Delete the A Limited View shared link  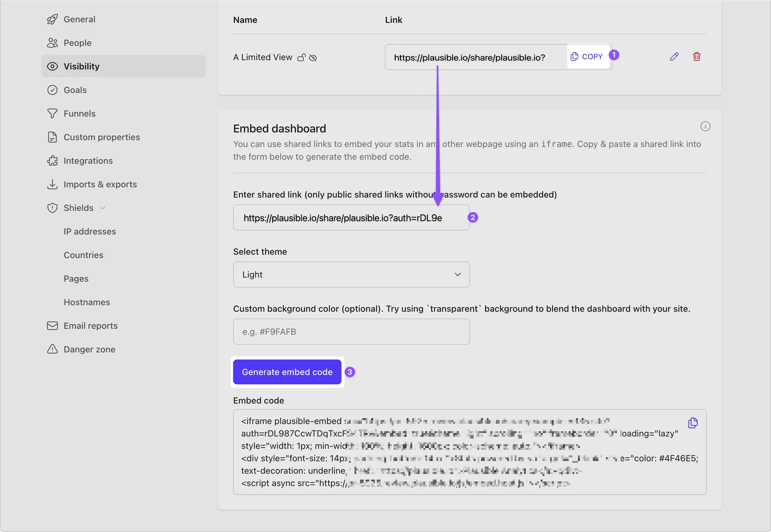point(697,57)
